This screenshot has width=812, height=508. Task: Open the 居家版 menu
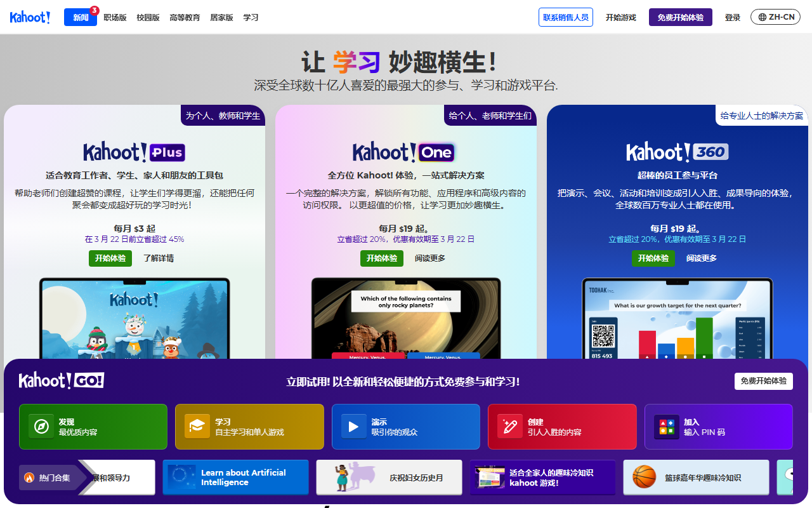click(x=221, y=17)
